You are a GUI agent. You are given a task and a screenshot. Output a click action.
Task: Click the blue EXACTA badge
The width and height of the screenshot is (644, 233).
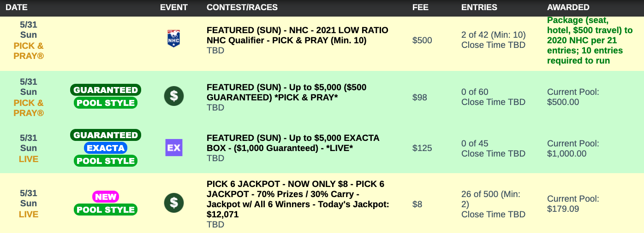(x=106, y=148)
